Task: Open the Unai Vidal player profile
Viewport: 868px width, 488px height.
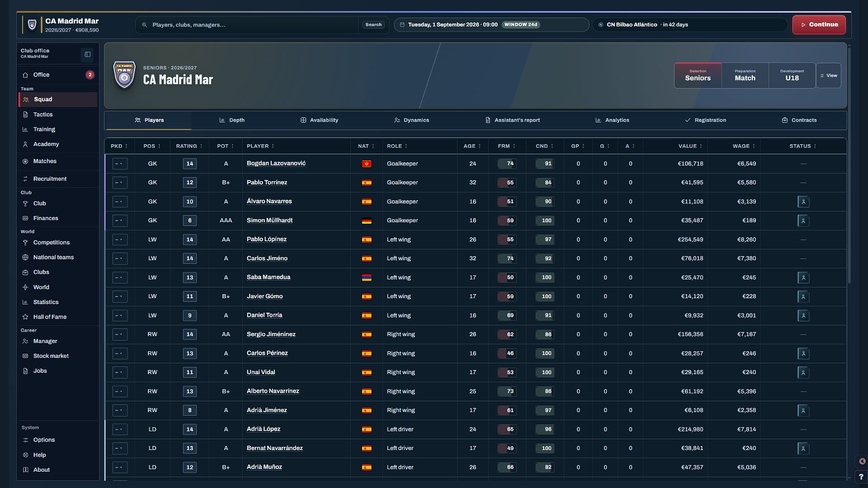Action: 261,372
